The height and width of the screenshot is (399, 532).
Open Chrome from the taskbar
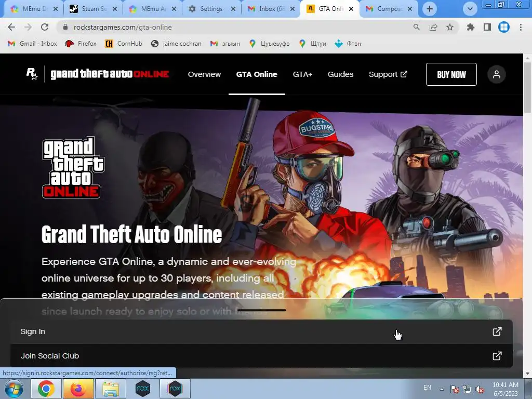(46, 389)
